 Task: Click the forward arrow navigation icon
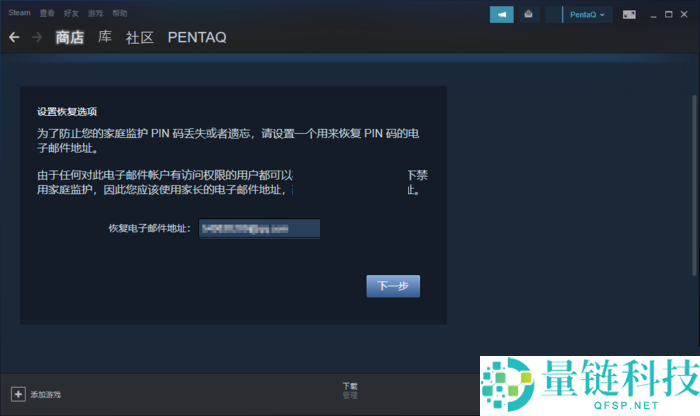pyautogui.click(x=37, y=37)
